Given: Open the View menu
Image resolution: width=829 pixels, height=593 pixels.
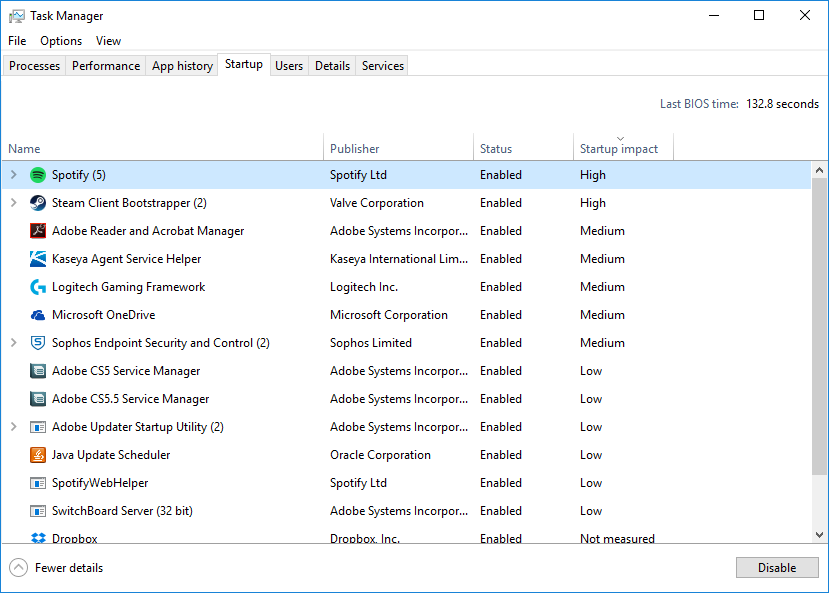Looking at the screenshot, I should 108,40.
